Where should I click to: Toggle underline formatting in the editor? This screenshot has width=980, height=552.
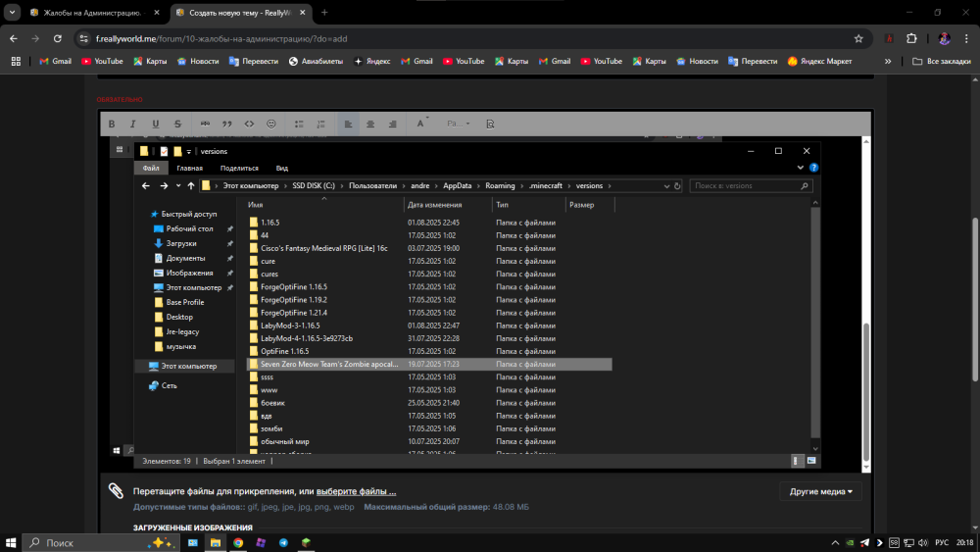point(155,124)
